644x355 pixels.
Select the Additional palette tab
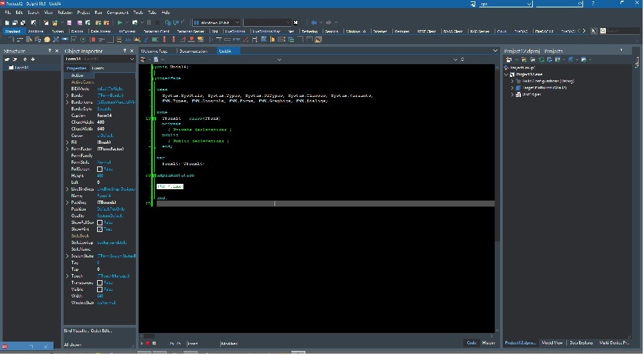pos(35,31)
